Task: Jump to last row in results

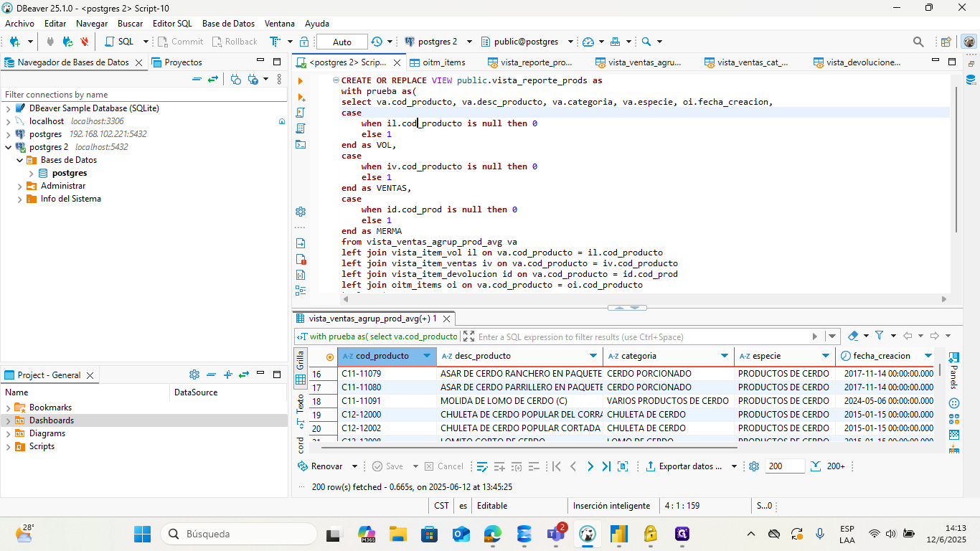Action: [x=606, y=466]
